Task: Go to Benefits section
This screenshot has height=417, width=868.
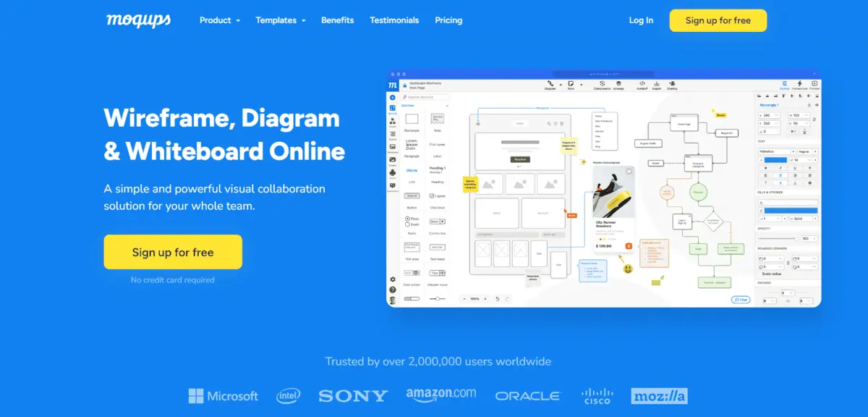Action: (337, 20)
